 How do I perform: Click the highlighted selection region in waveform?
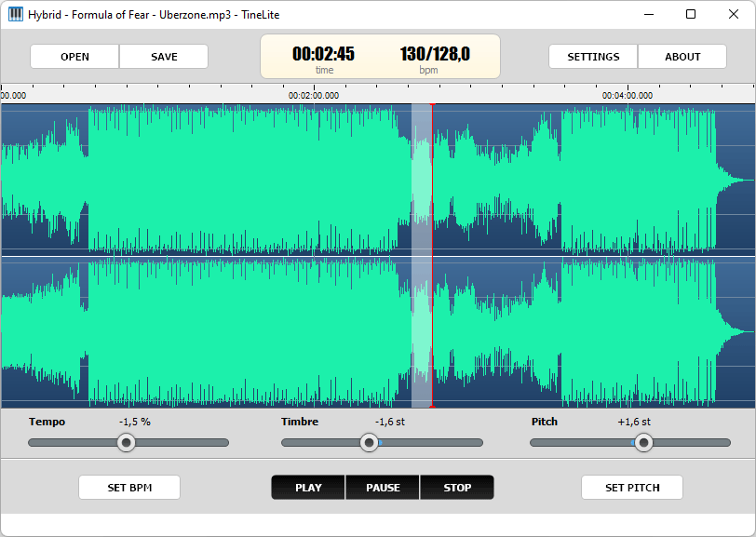click(x=422, y=256)
